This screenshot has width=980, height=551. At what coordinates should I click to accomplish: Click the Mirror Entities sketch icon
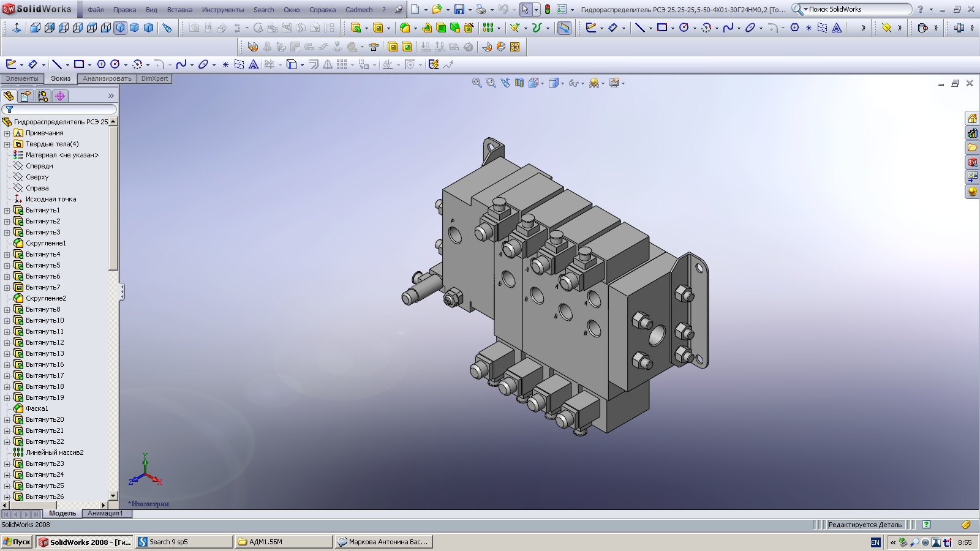(x=328, y=64)
